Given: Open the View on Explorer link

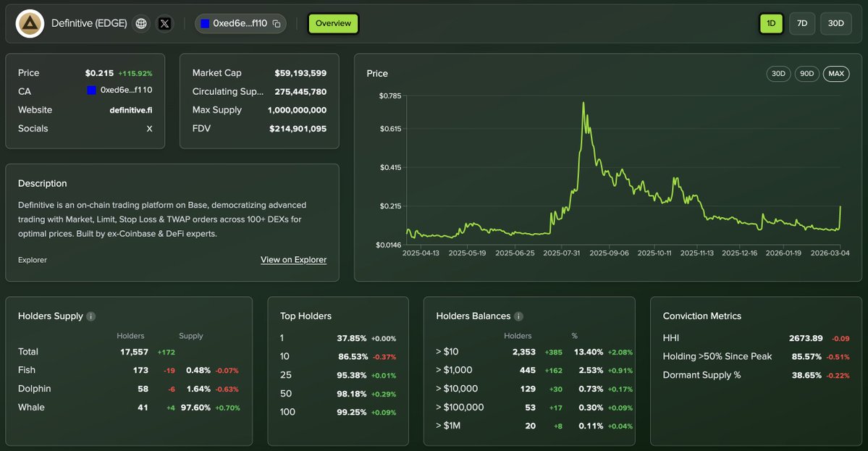Looking at the screenshot, I should pos(293,259).
